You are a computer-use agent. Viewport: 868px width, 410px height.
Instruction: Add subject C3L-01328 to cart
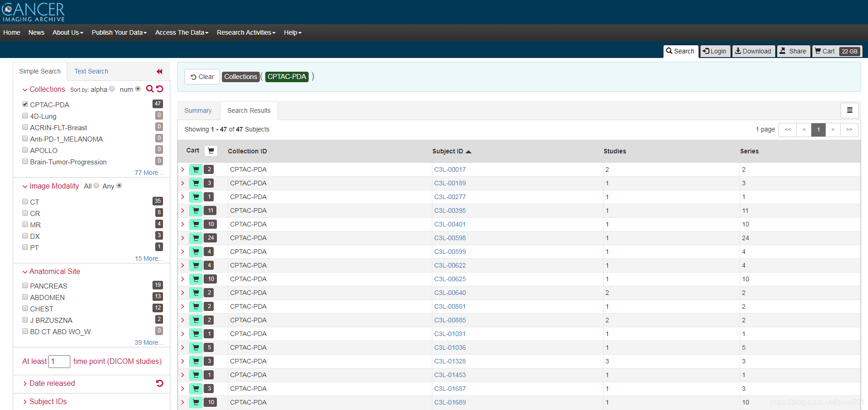pyautogui.click(x=196, y=361)
